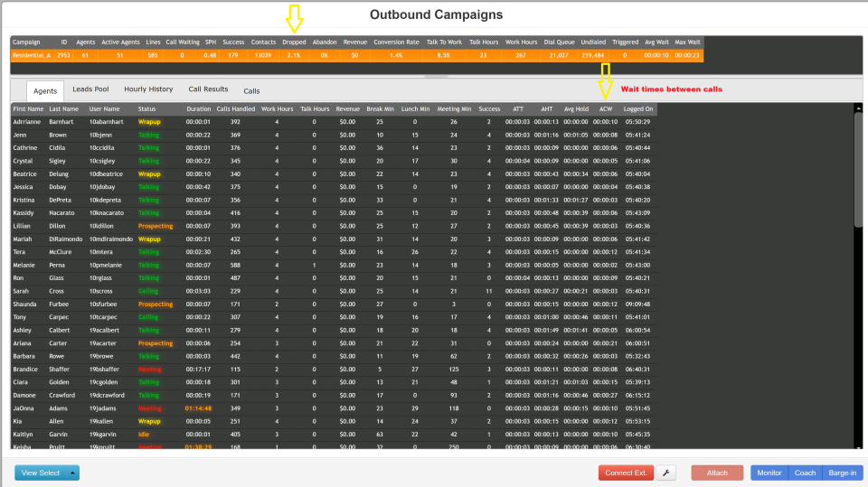Screen dimensions: 868x487
Task: Open the Calls tab
Action: [x=251, y=90]
